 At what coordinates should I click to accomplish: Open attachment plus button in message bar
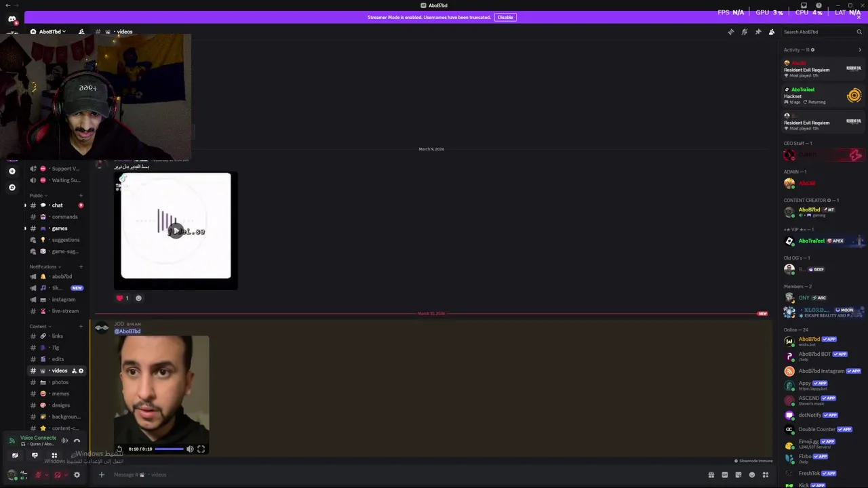click(x=102, y=475)
